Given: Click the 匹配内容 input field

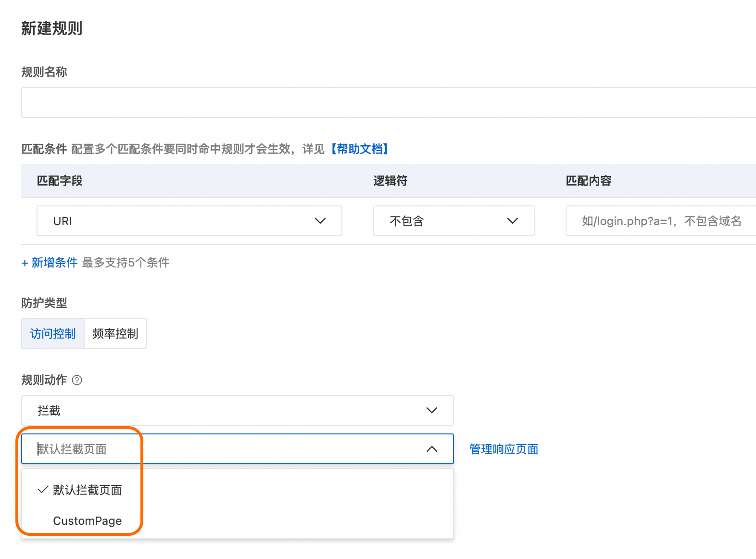Looking at the screenshot, I should click(x=661, y=221).
